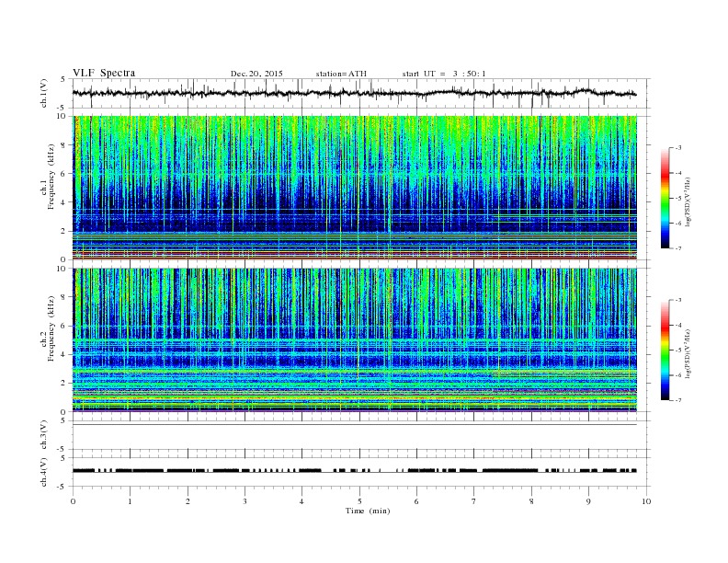Viewport: 728px width, 563px height.
Task: Click the flat ch.3 voltage trace
Action: pos(354,425)
